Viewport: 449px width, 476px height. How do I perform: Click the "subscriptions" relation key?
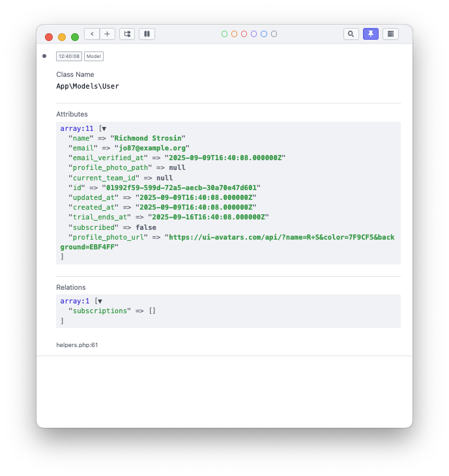(x=100, y=311)
